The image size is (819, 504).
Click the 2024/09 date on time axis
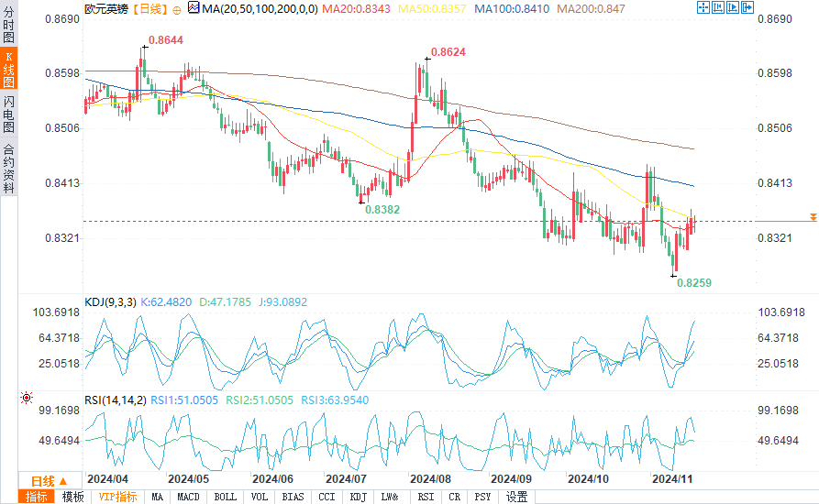click(512, 479)
